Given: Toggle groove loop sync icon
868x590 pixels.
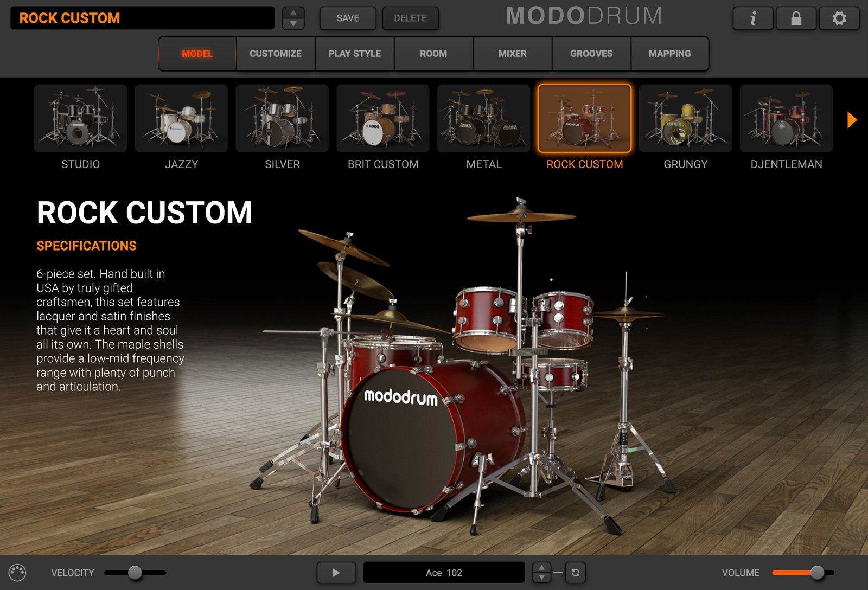Looking at the screenshot, I should (x=576, y=573).
